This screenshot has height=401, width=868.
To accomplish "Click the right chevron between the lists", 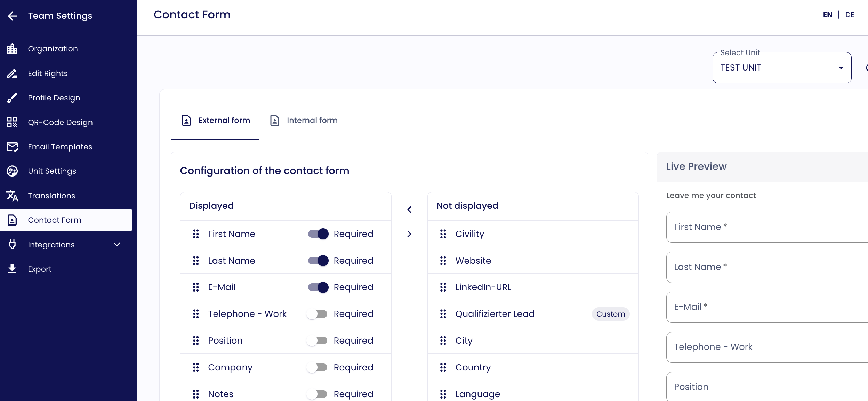I will coord(409,234).
